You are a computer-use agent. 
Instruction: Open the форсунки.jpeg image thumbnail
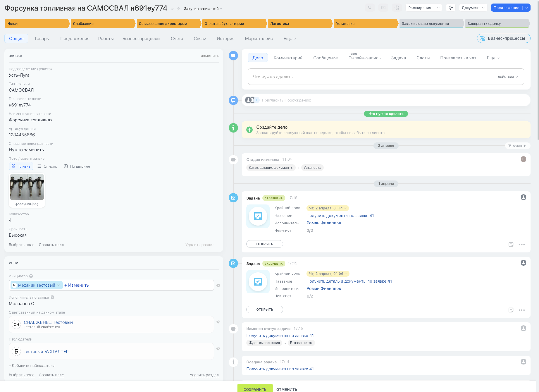[x=27, y=187]
